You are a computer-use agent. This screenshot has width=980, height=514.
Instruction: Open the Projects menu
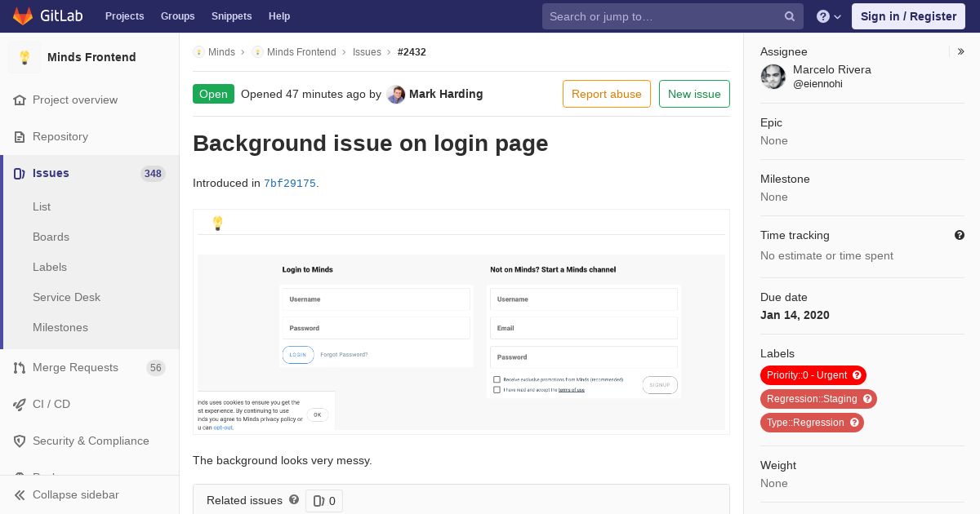pos(124,16)
